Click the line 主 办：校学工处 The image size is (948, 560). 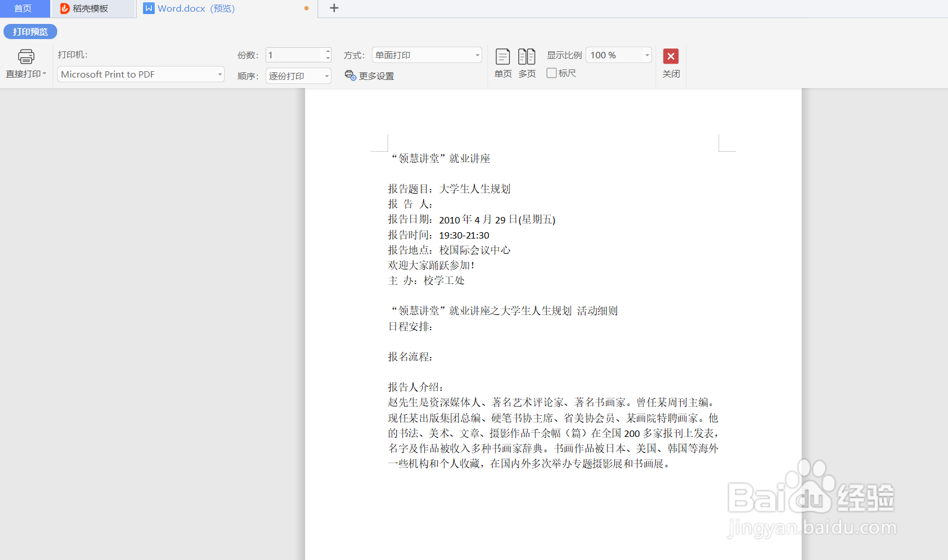(x=426, y=280)
